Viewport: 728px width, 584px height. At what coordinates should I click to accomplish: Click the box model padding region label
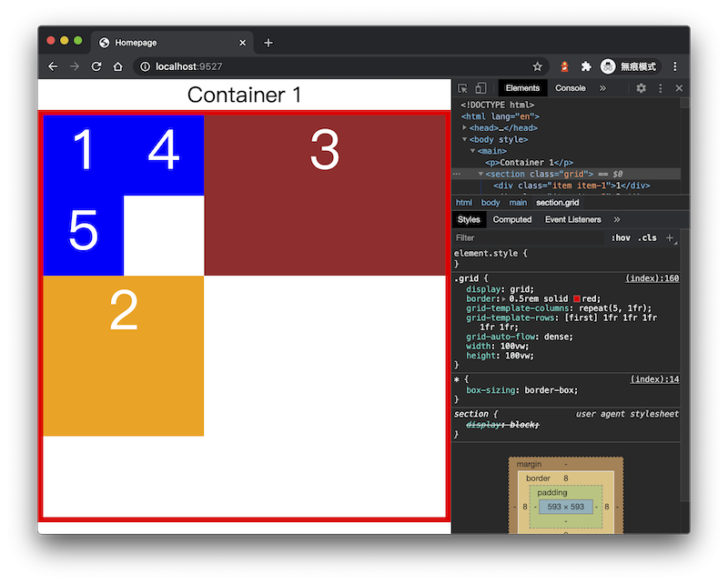[552, 492]
